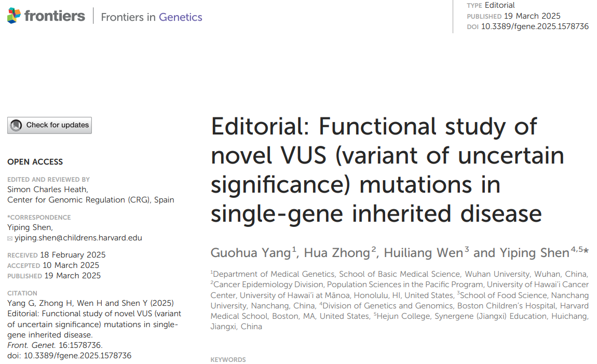This screenshot has height=364, width=597.
Task: Click the Frontiers colorful cube logo
Action: [x=14, y=16]
